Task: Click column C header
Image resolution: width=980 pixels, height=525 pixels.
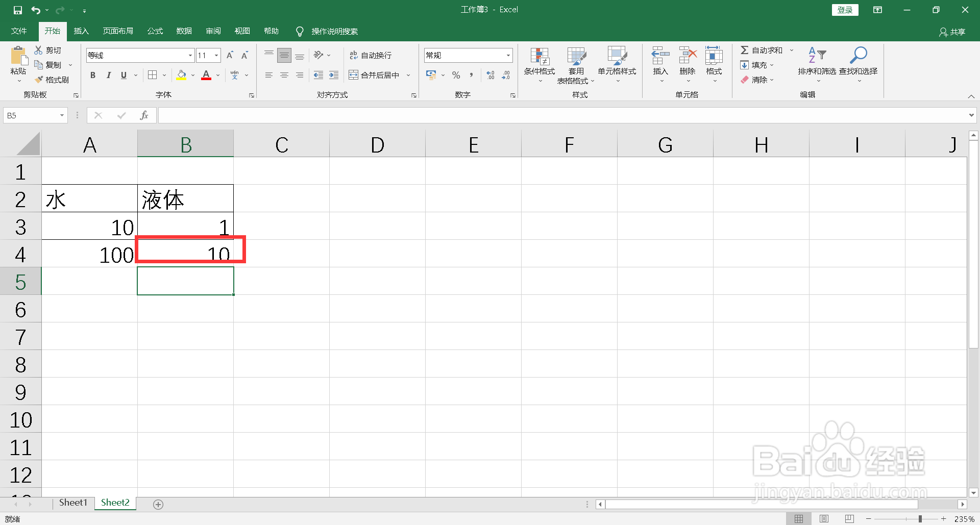Action: (282, 144)
